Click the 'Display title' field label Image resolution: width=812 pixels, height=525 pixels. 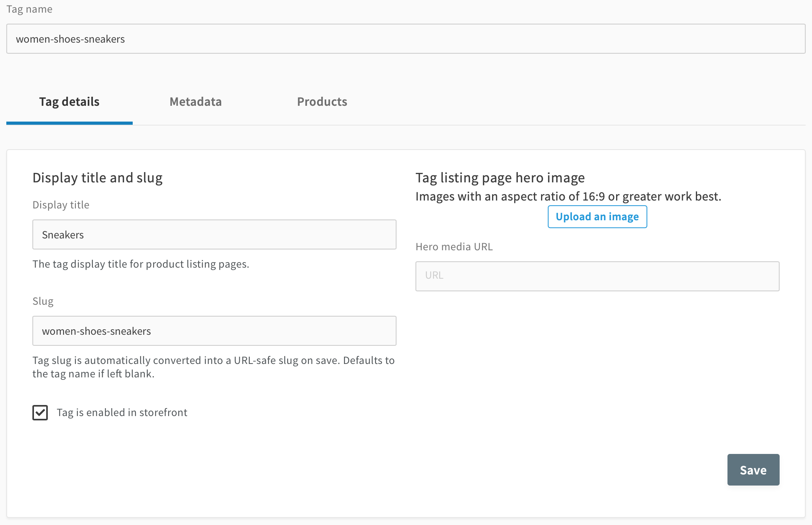click(x=61, y=205)
